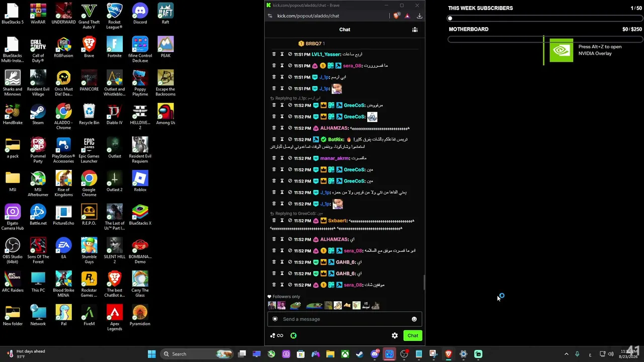Timeout LVL1_Yasser with the hourglass icon
This screenshot has width=644, height=362.
tap(282, 54)
